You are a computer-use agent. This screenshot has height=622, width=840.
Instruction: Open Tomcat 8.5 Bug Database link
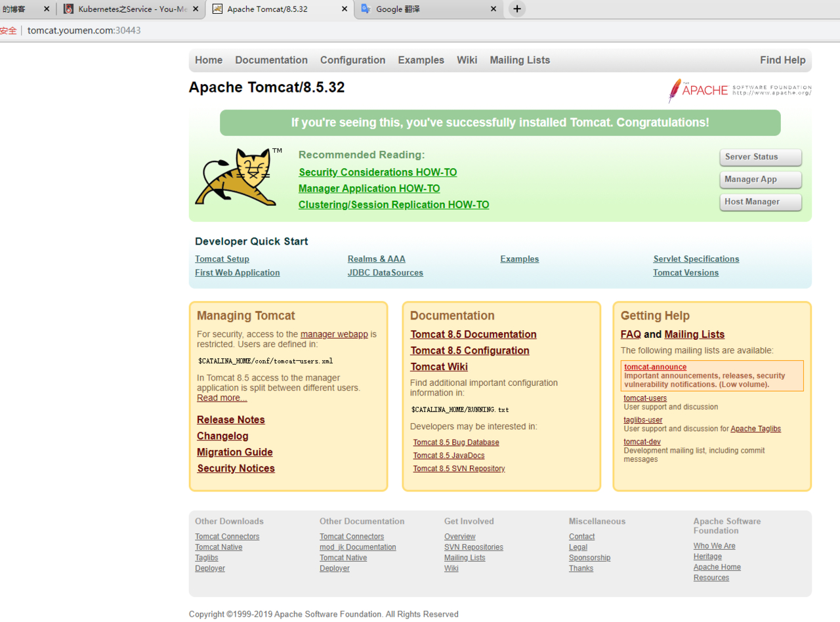coord(456,443)
